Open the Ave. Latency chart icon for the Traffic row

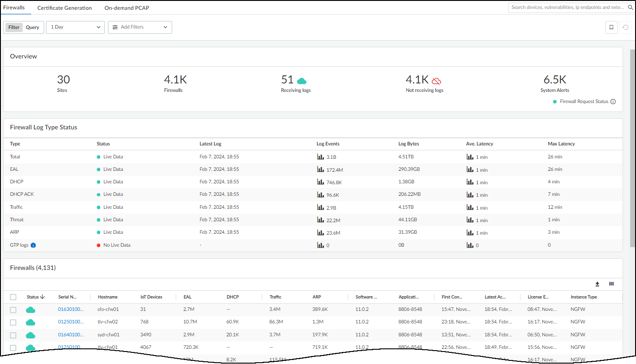click(470, 207)
